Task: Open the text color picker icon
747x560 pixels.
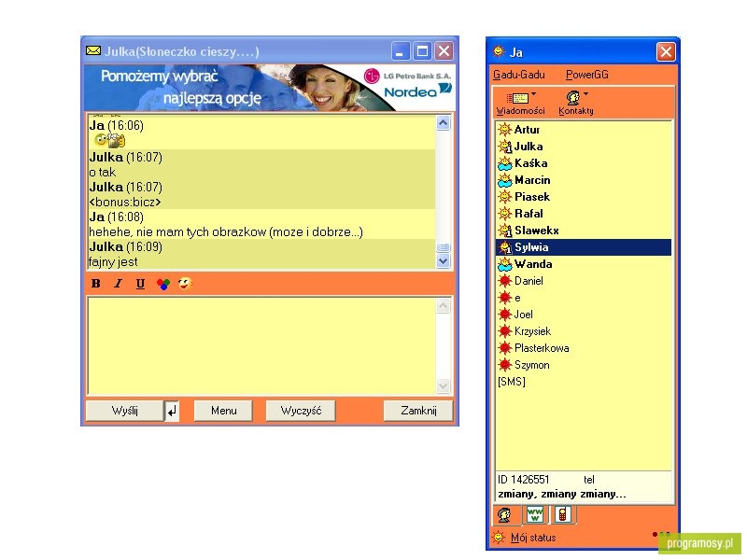Action: (162, 285)
